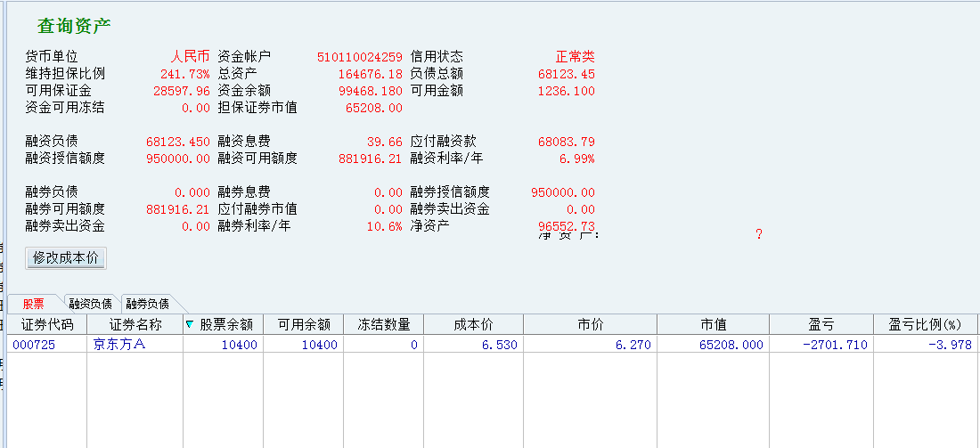This screenshot has width=980, height=448.
Task: Click 货币单位 value 人民币
Action: 191,56
